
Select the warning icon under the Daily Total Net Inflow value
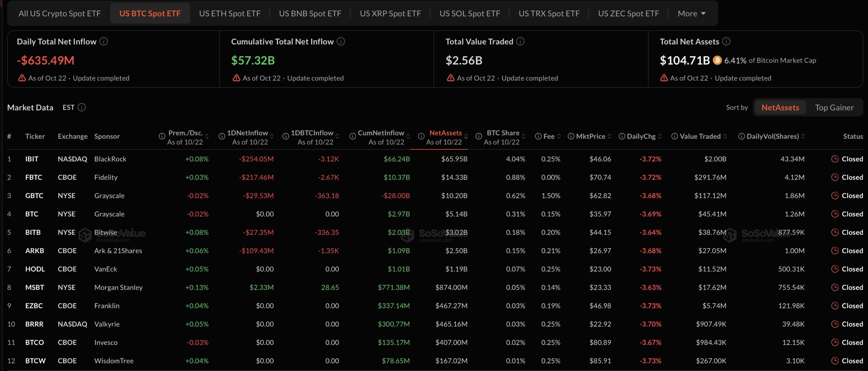point(22,78)
